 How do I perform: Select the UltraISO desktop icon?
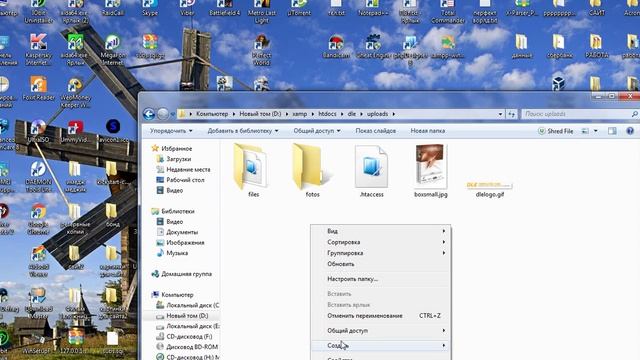tap(38, 131)
